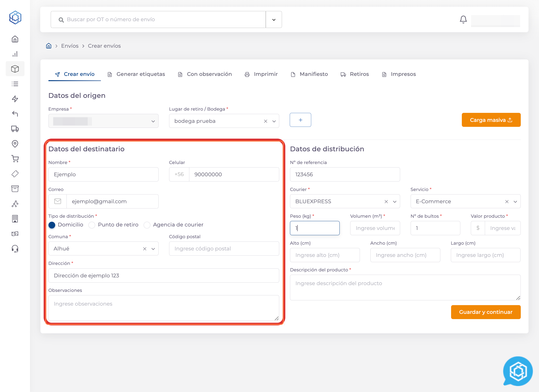Open the delivery truck sidebar icon
The height and width of the screenshot is (392, 539).
pos(15,129)
